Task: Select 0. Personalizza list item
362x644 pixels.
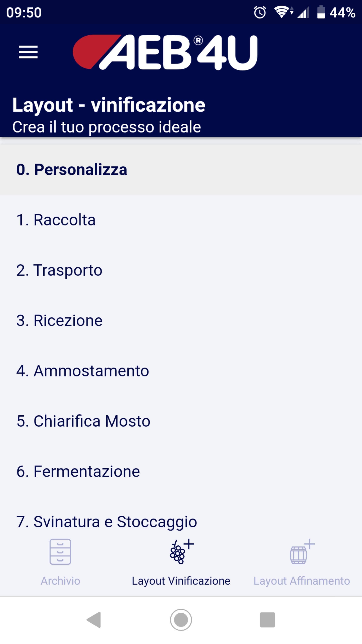Action: pos(181,170)
